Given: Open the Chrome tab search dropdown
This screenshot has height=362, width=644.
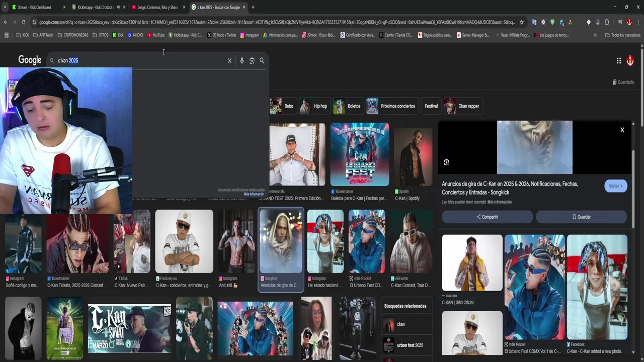Looking at the screenshot, I should click(x=5, y=7).
